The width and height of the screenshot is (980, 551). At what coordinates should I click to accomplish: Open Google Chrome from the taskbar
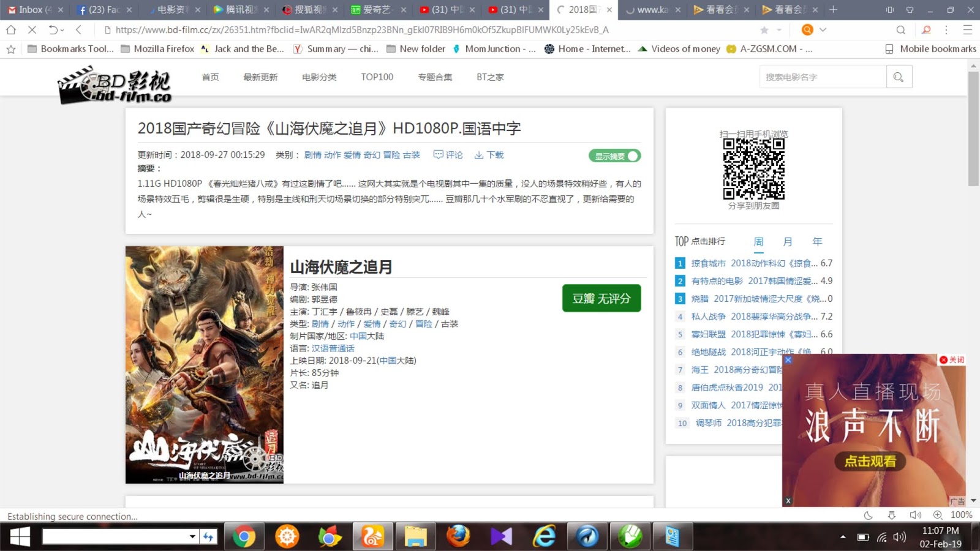[244, 537]
